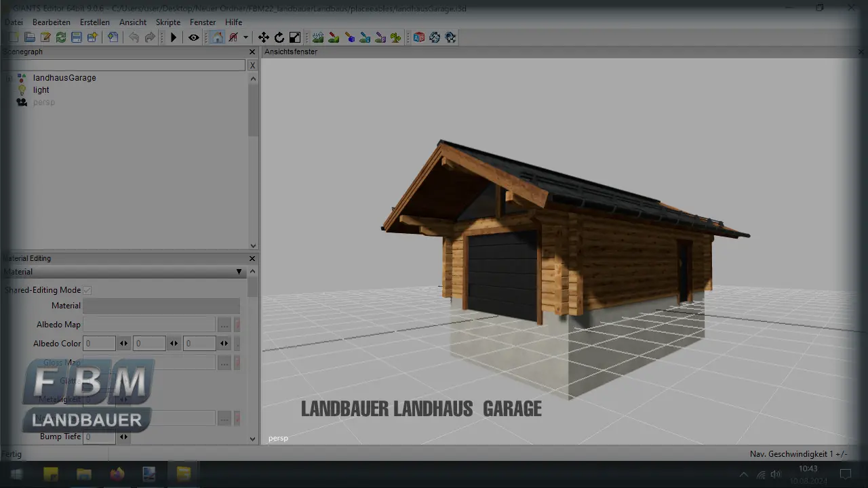This screenshot has width=868, height=488.
Task: Select the Scale black-white square tool
Action: (x=294, y=37)
